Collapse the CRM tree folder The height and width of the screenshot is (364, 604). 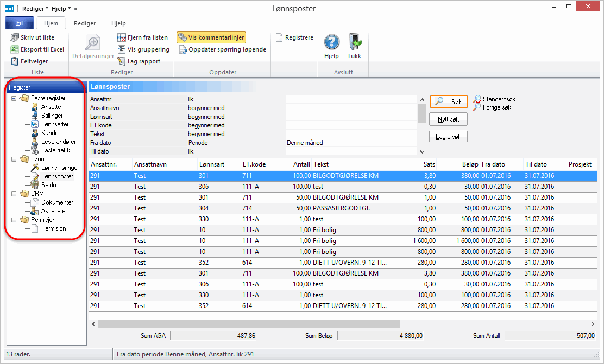(x=14, y=194)
